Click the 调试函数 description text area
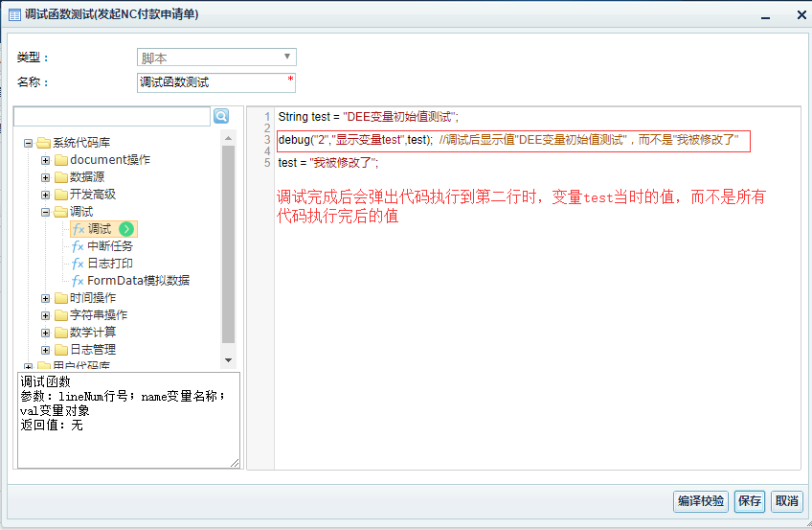 click(128, 420)
